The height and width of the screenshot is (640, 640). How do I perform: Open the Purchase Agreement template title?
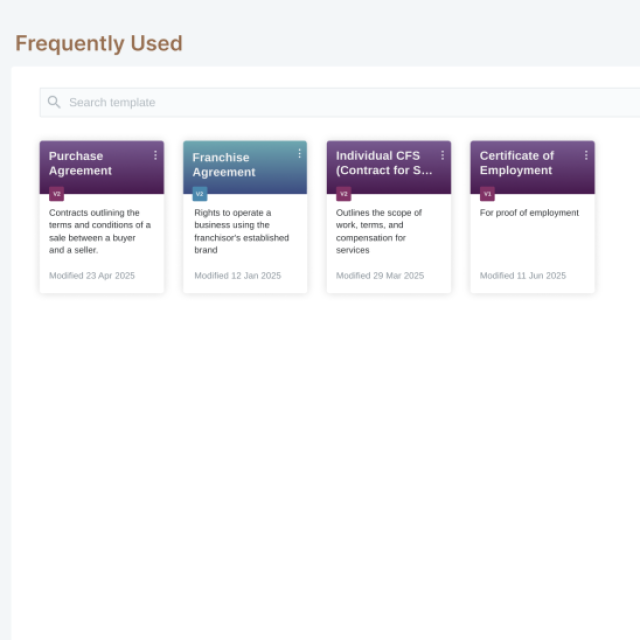80,163
